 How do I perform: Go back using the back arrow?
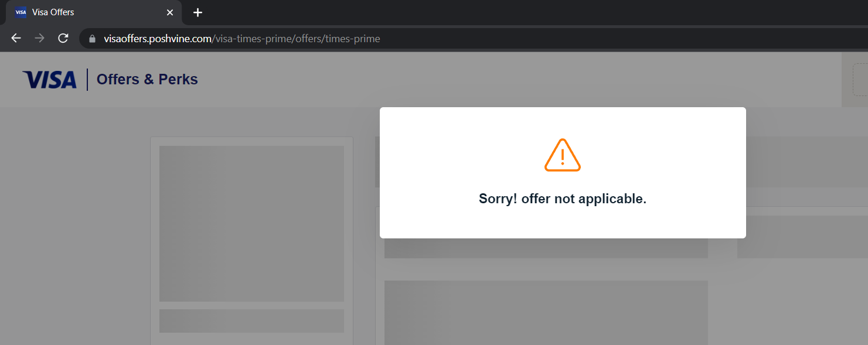16,39
